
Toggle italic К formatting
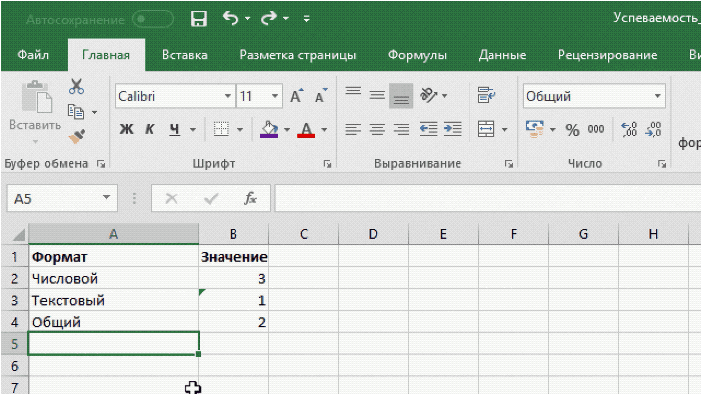pos(150,129)
